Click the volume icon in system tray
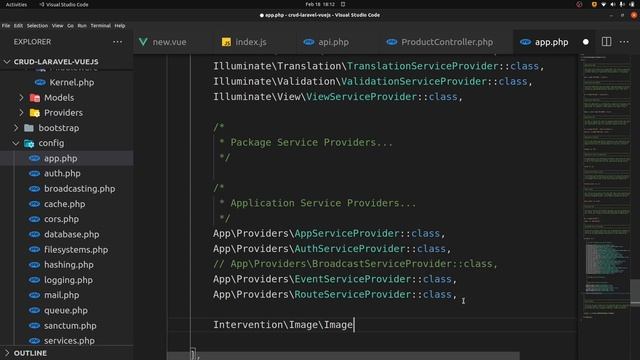The width and height of the screenshot is (640, 360). point(613,4)
